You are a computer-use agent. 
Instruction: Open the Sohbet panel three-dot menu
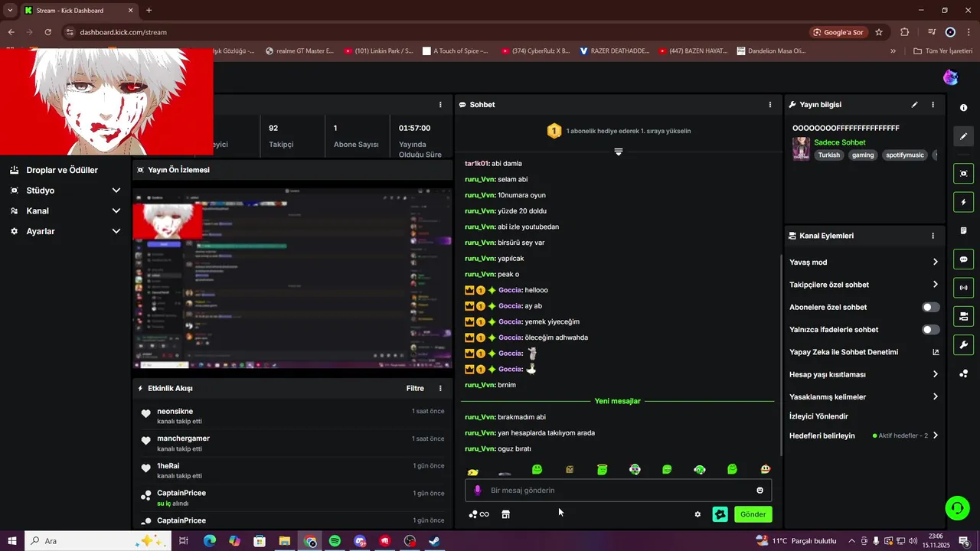(770, 105)
